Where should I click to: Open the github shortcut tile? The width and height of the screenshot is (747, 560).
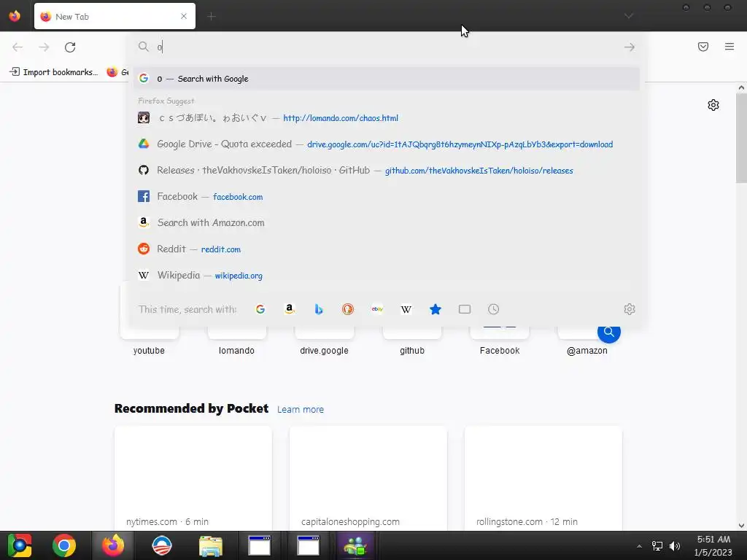(x=412, y=341)
